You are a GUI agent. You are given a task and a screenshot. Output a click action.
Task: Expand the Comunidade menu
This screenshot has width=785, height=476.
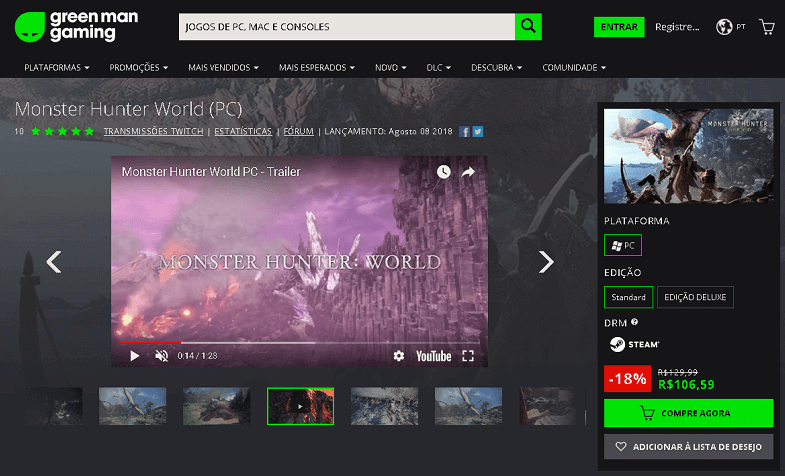pos(574,68)
